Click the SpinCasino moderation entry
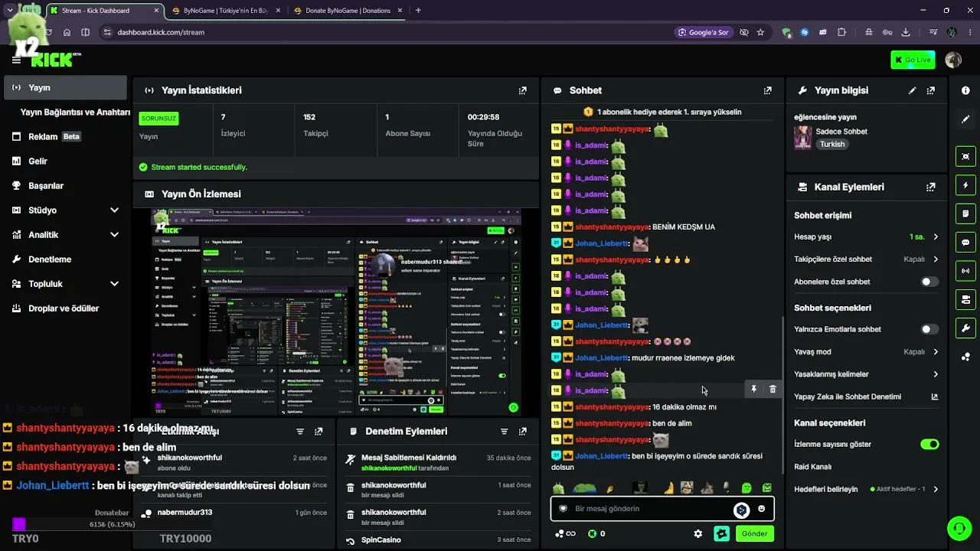This screenshot has height=551, width=980. (437, 540)
